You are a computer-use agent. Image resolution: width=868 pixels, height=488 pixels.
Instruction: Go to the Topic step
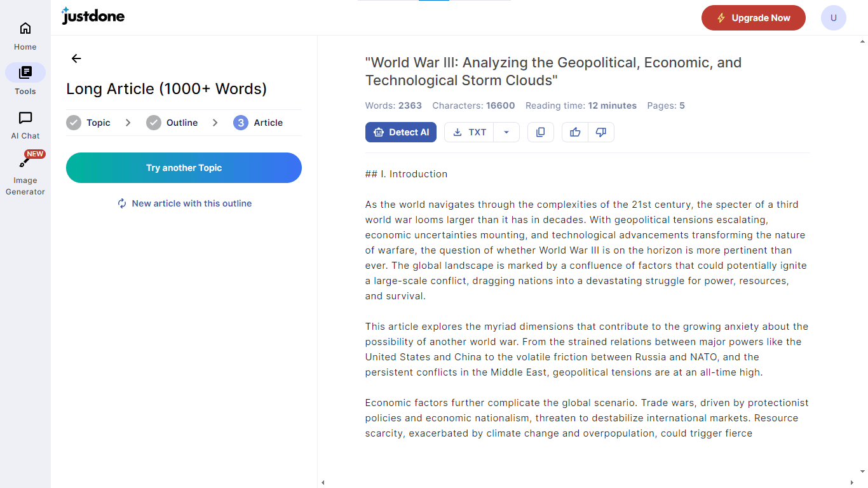tap(89, 123)
